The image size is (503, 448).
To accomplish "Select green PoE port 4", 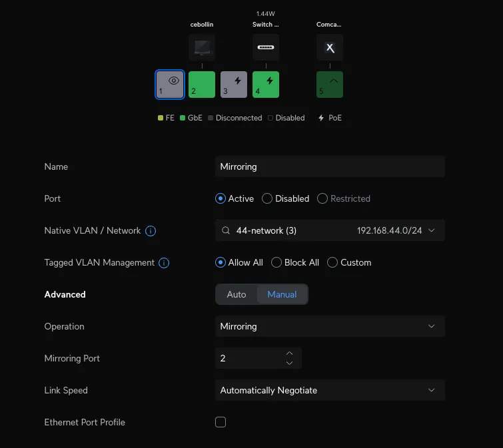I will [x=266, y=85].
